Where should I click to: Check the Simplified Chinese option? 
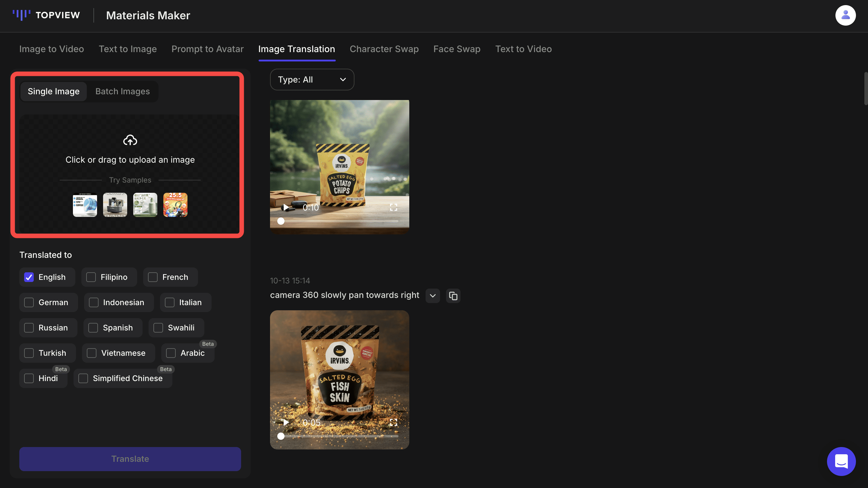coord(83,378)
